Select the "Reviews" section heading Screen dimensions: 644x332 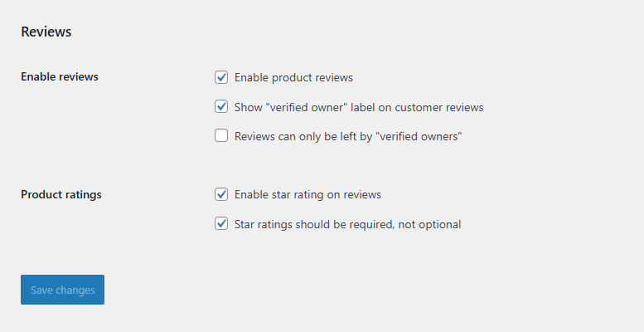pyautogui.click(x=46, y=32)
